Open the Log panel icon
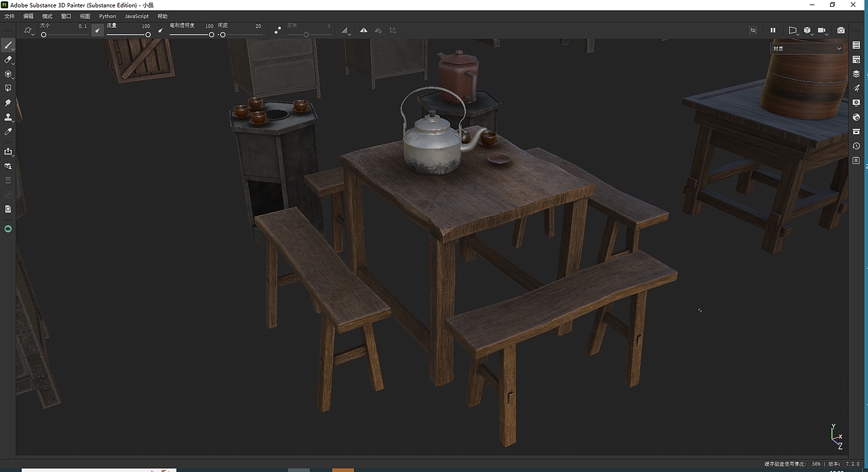 point(856,161)
